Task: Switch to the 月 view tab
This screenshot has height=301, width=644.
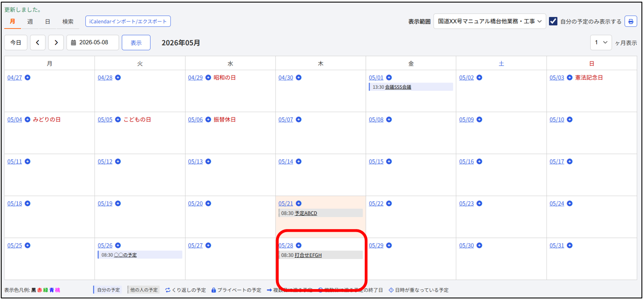Action: point(12,22)
